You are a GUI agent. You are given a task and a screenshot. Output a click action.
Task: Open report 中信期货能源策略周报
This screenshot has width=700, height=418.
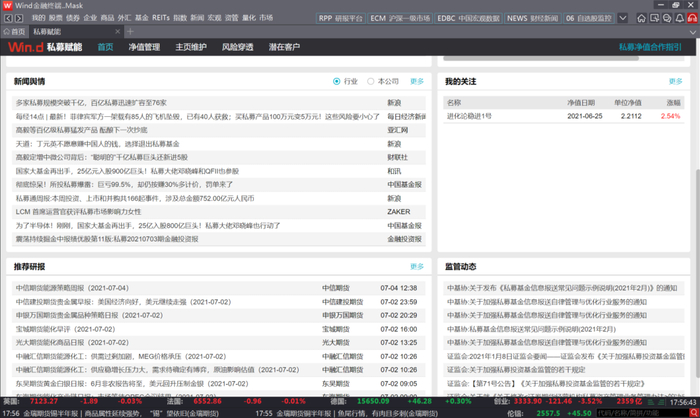click(72, 288)
